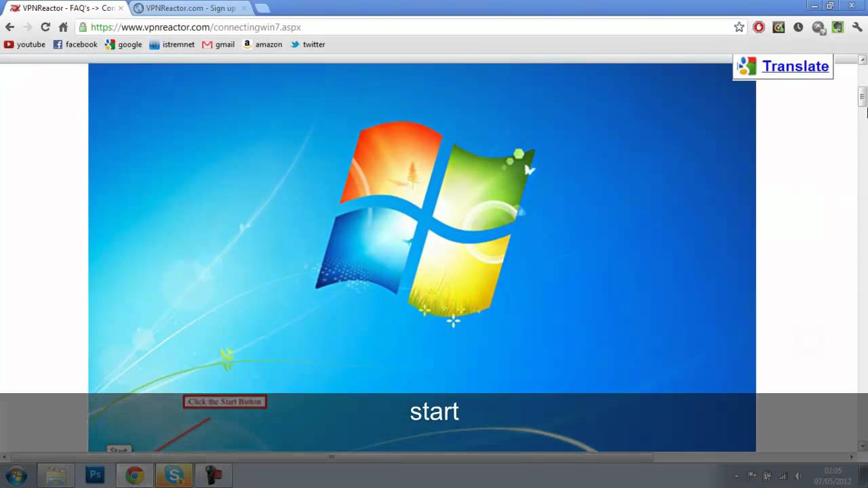Open the red stop-hand ad blocker extension

point(759,27)
